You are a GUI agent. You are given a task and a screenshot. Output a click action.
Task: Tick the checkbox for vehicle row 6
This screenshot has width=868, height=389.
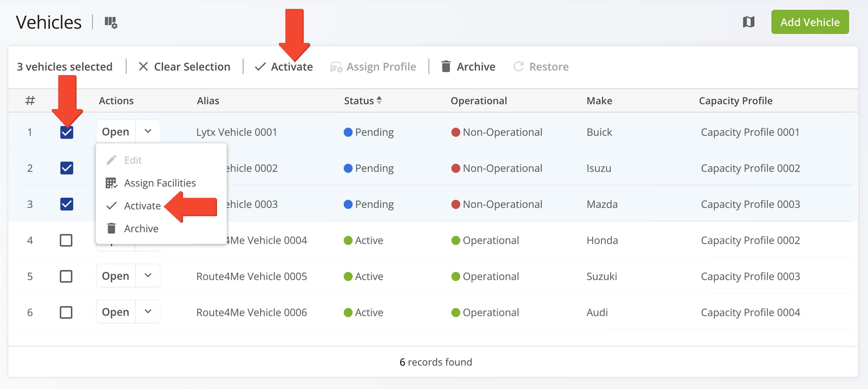66,313
